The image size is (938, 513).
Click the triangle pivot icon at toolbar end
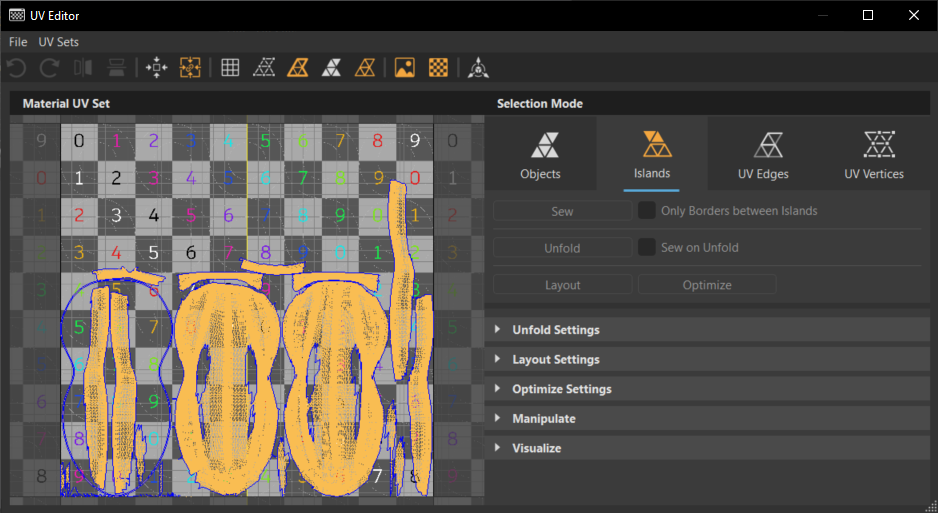[x=478, y=68]
